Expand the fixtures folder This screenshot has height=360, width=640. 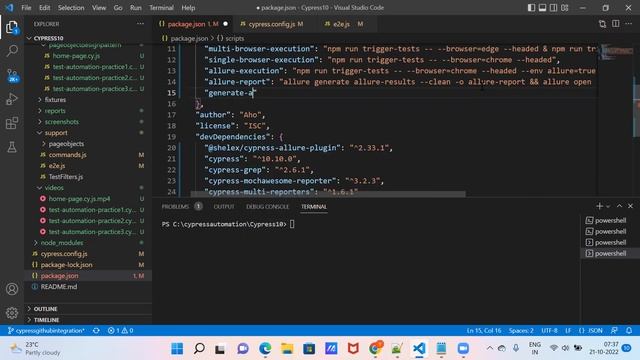55,100
